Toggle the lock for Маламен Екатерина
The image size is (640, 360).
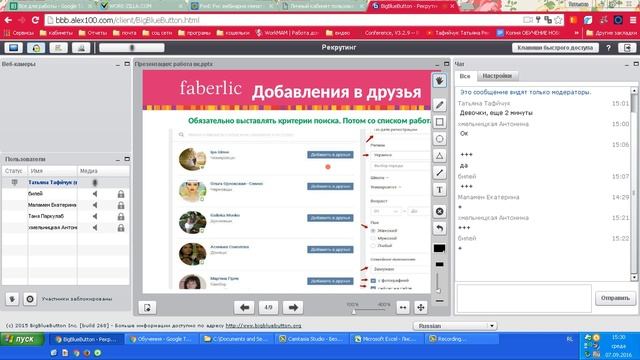(121, 205)
